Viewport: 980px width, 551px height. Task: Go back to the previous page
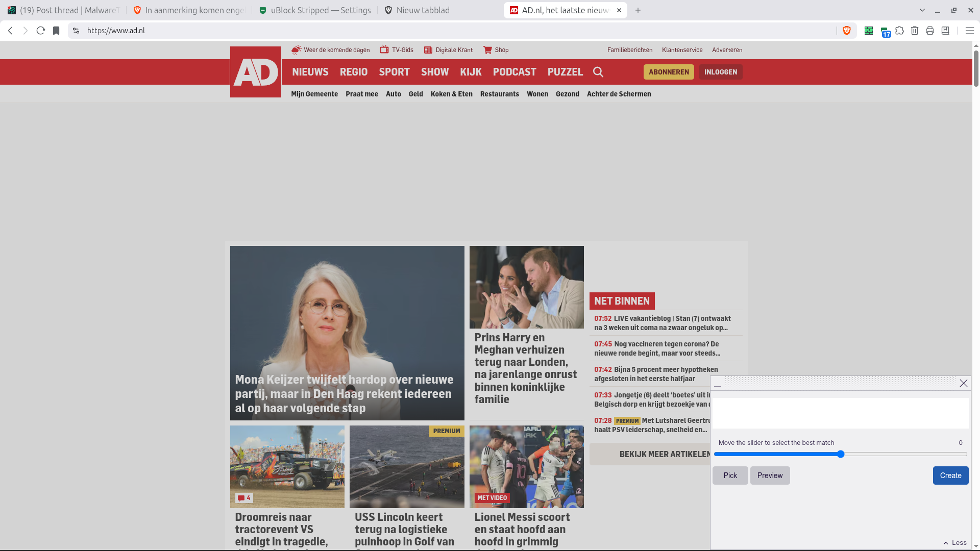[x=10, y=31]
